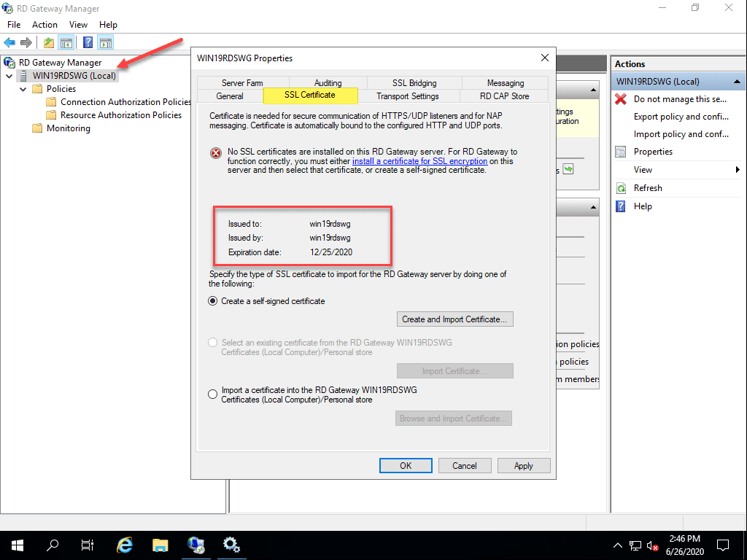Viewport: 747px width, 560px height.
Task: Click the Resource Authorization Policies folder icon
Action: pos(51,115)
